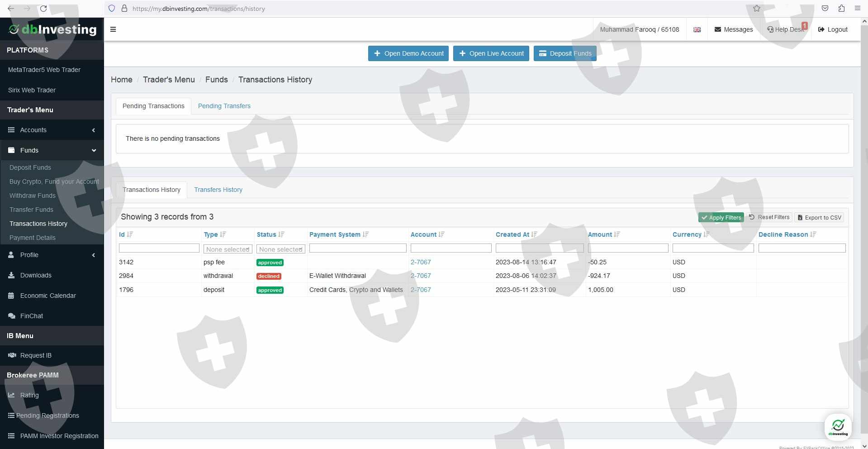Switch to the Pending Transfers tab

click(224, 106)
